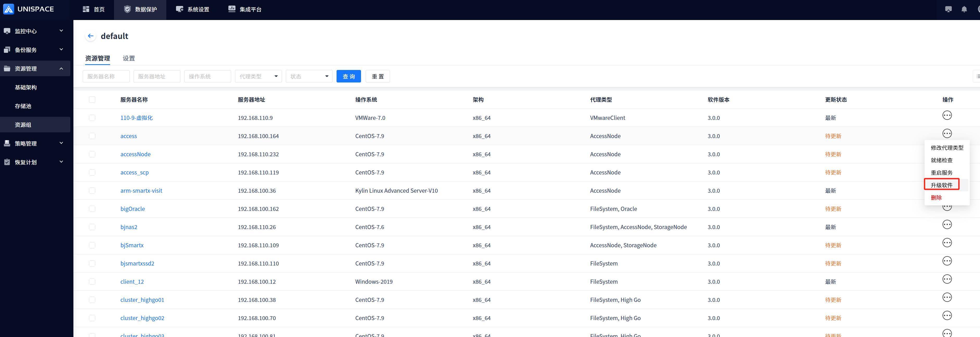Viewport: 980px width, 337px height.
Task: Switch to the 设置 tab
Action: click(x=129, y=58)
